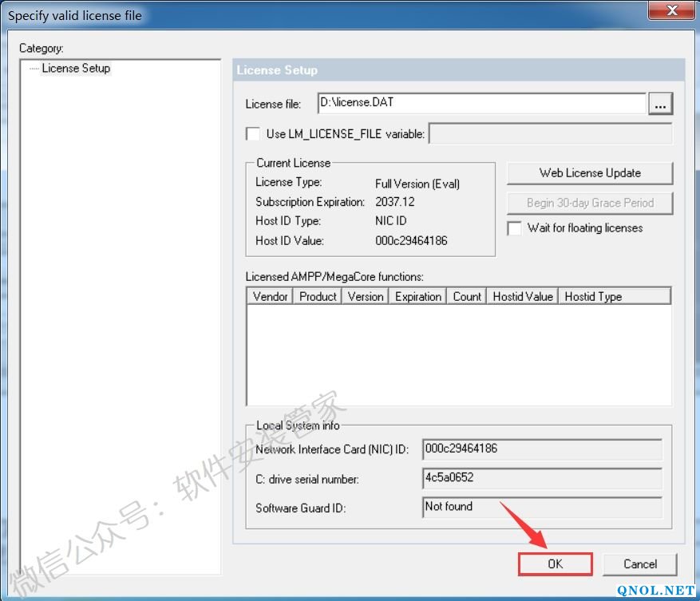The width and height of the screenshot is (700, 601).
Task: Sort by the Vendor column header
Action: [x=270, y=296]
